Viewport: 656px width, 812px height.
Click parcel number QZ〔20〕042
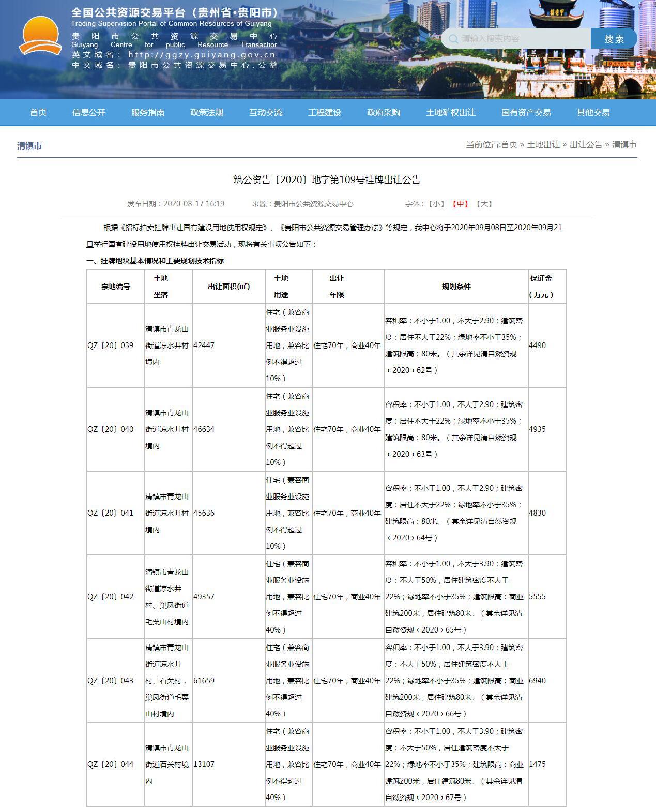point(111,597)
